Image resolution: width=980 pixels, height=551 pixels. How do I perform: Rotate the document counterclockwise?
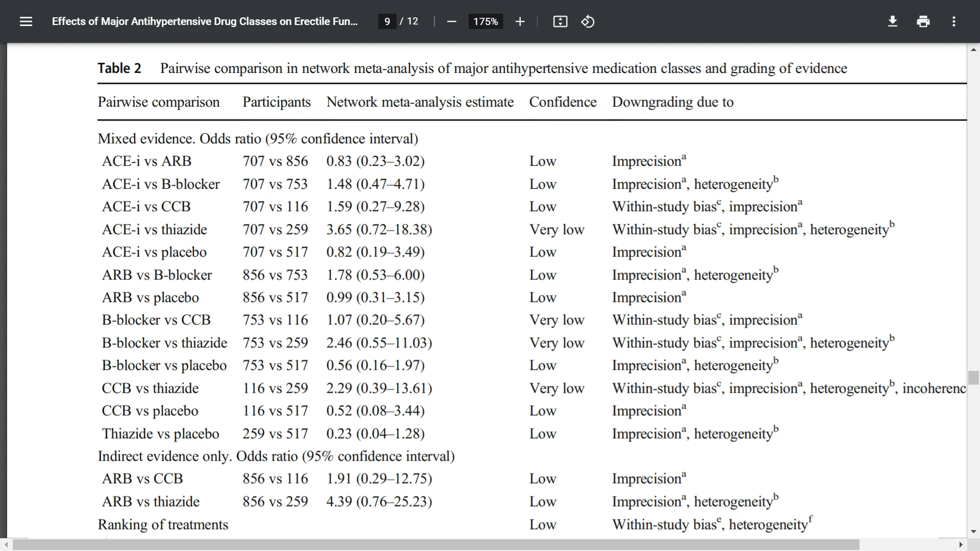(587, 21)
